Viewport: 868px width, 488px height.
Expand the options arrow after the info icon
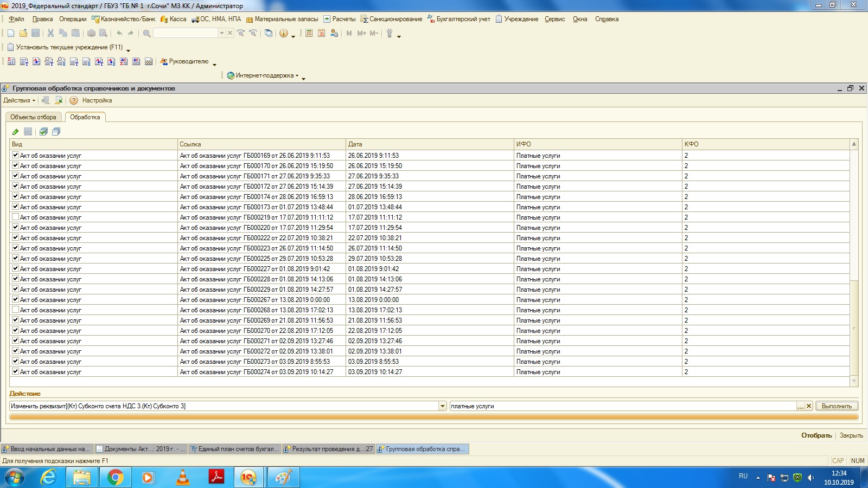click(x=293, y=36)
